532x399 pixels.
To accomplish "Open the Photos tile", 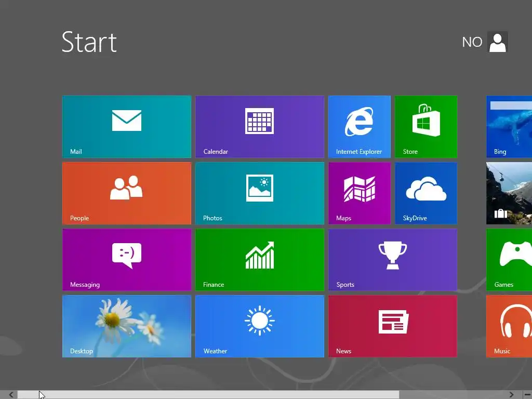I will click(x=260, y=193).
